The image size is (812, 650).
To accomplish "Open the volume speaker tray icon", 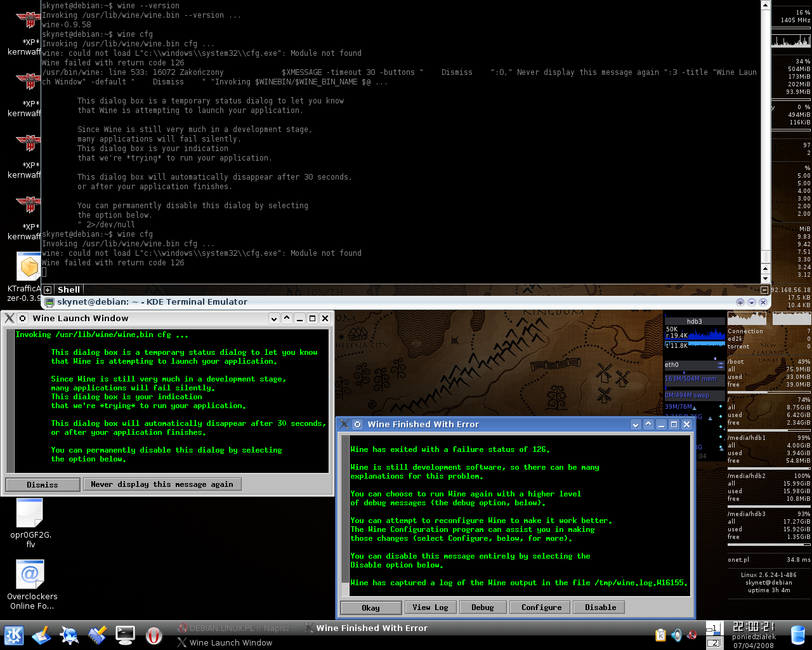I will (x=676, y=635).
